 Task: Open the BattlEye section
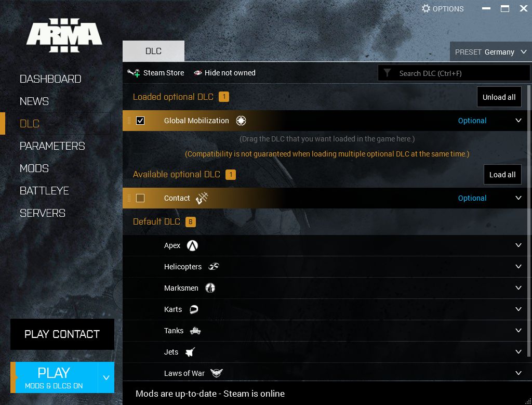45,191
